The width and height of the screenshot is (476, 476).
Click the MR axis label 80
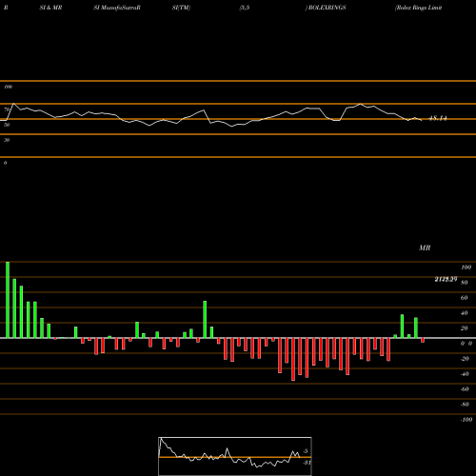tap(465, 283)
